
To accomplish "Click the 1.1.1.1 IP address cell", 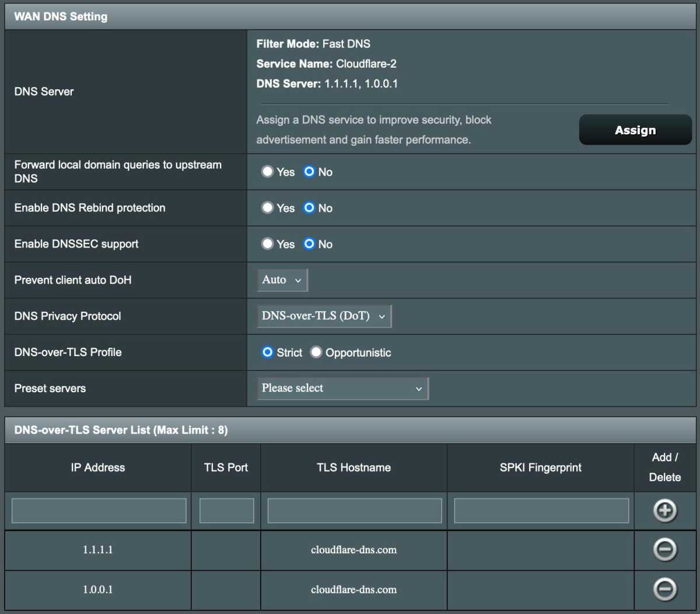I will [98, 550].
